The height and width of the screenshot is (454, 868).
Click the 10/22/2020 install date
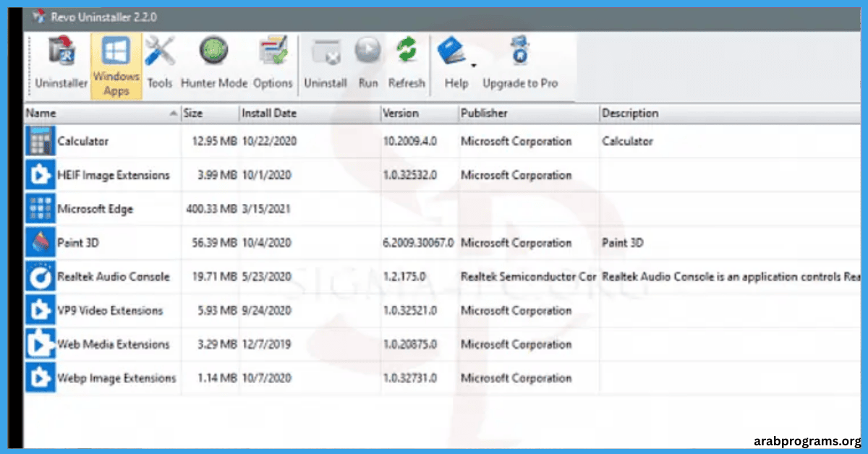coord(269,142)
